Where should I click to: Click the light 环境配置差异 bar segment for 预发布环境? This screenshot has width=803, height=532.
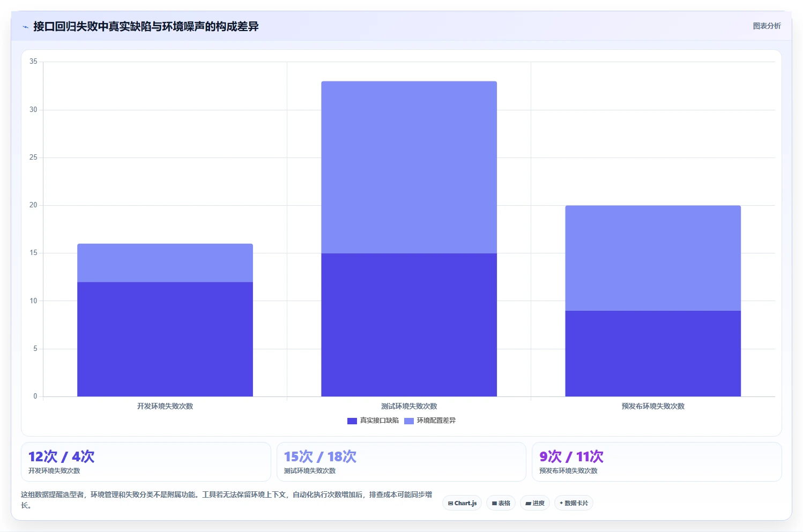(x=653, y=258)
